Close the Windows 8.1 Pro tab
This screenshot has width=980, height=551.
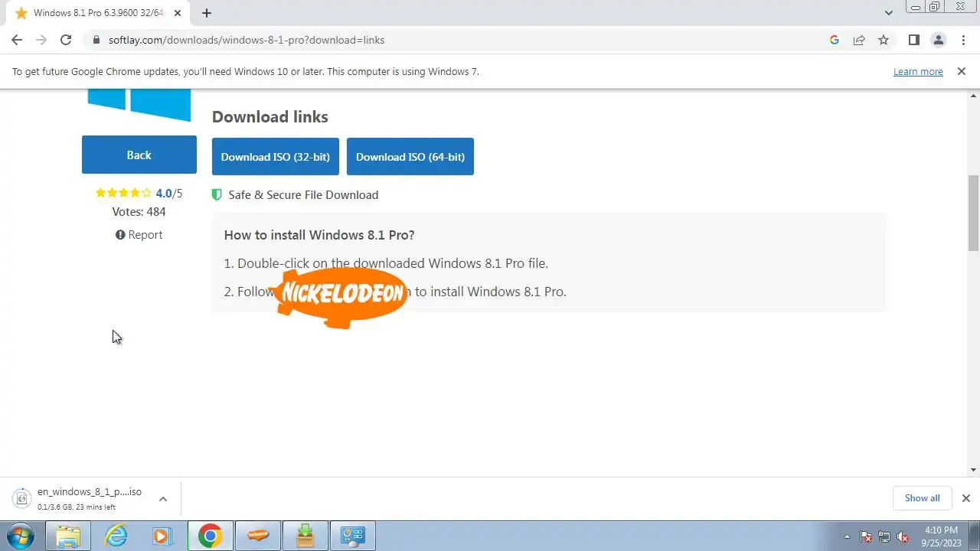pos(178,13)
